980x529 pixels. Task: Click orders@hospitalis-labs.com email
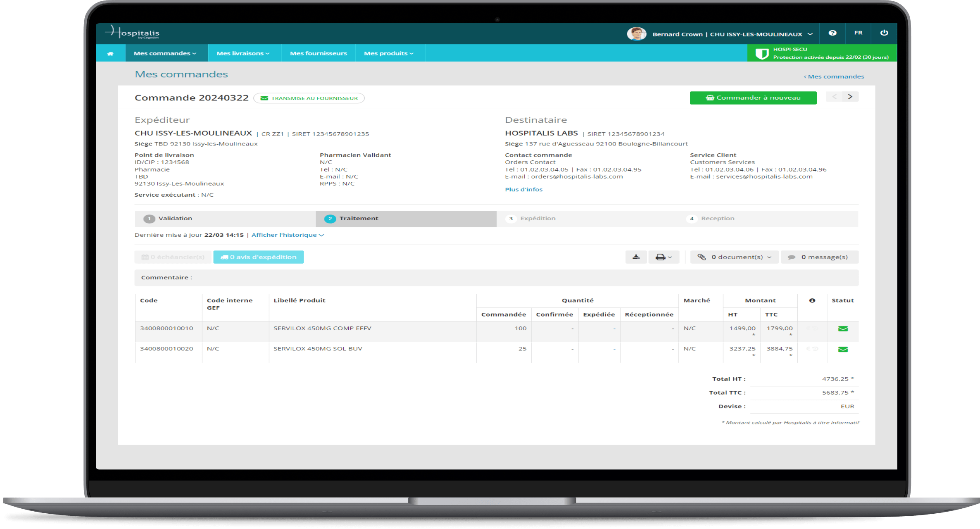577,176
